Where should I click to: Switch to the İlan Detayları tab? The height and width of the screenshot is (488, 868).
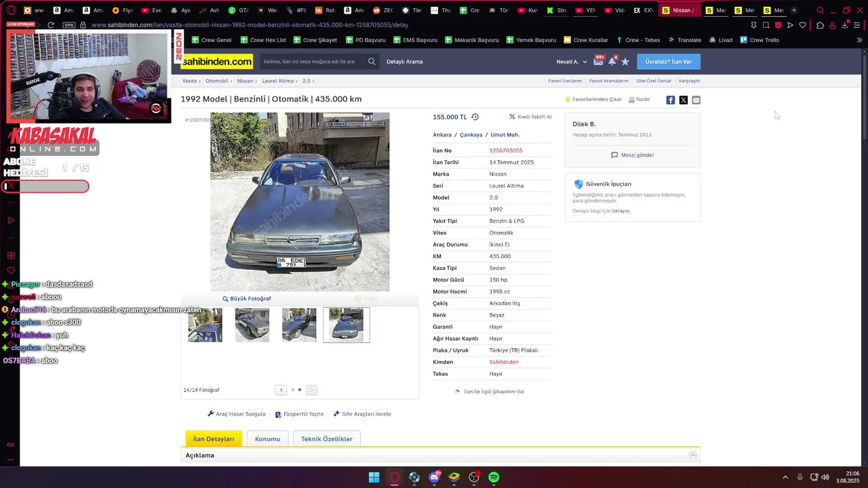click(x=214, y=439)
